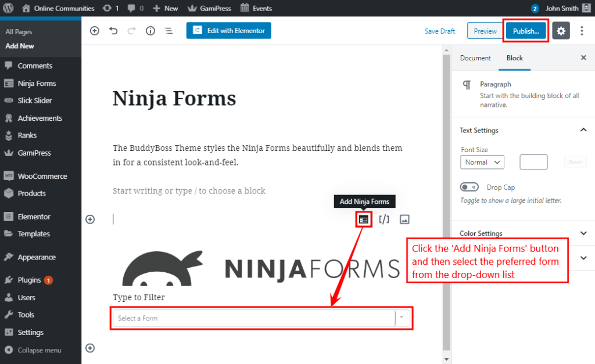Insert an image using the image block icon
Screen dimensions: 595x364
pyautogui.click(x=404, y=219)
